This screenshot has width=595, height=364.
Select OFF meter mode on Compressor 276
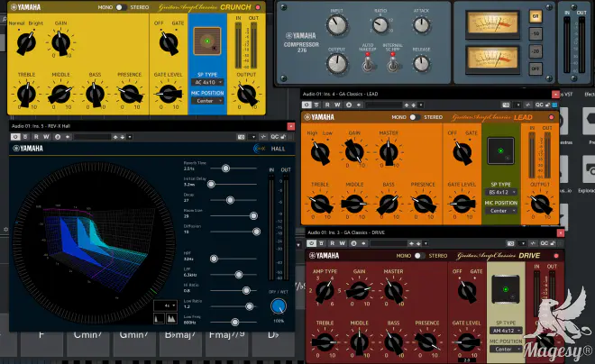point(535,68)
